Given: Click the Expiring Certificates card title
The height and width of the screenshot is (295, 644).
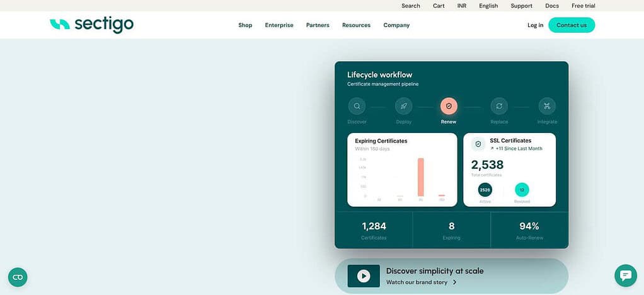Looking at the screenshot, I should click(x=381, y=141).
